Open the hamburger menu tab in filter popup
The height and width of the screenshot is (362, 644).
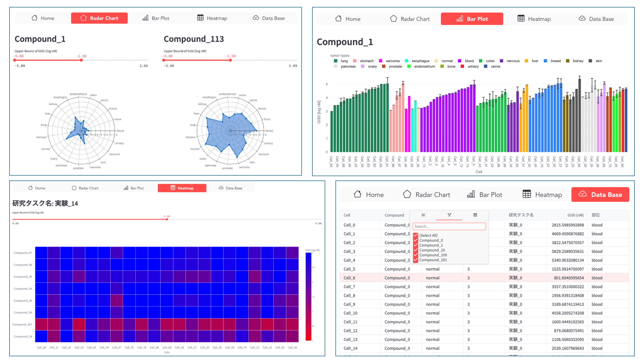[x=423, y=215]
